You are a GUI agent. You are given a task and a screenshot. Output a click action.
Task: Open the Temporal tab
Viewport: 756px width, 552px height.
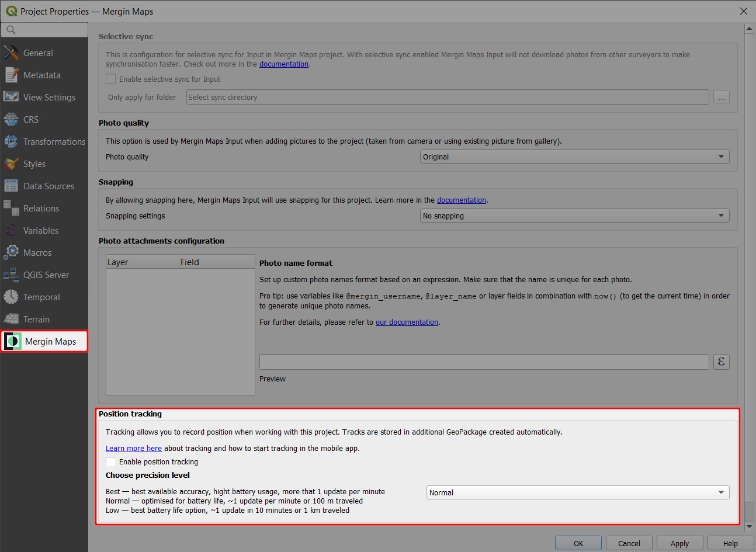tap(41, 297)
